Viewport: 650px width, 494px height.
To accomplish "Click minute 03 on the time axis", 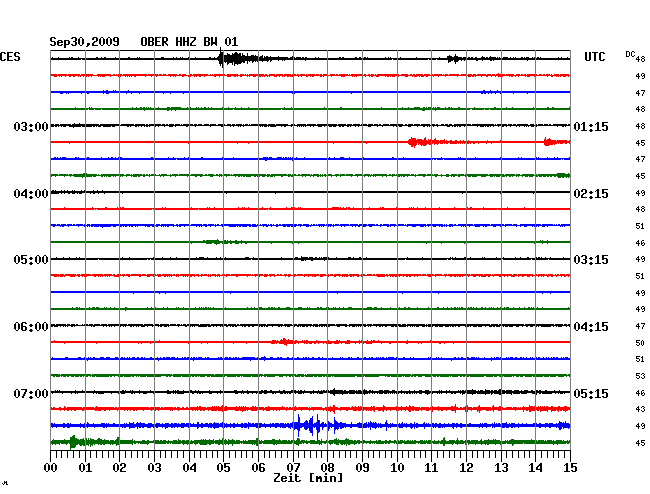I will coord(154,467).
